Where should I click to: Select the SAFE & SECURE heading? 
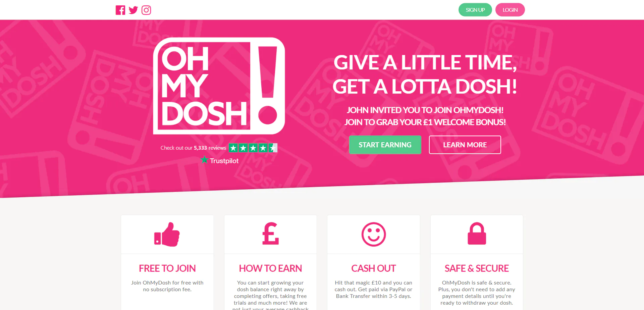click(x=477, y=268)
